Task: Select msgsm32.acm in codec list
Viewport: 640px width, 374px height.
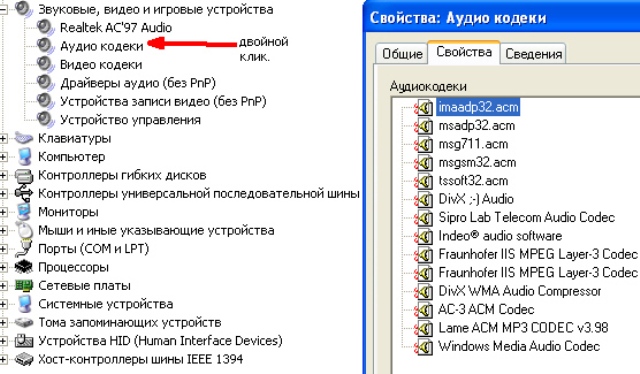Action: point(477,163)
